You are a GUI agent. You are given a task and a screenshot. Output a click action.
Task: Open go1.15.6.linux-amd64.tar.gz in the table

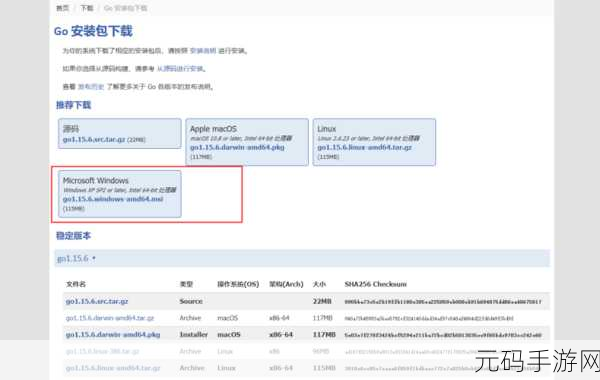click(113, 368)
